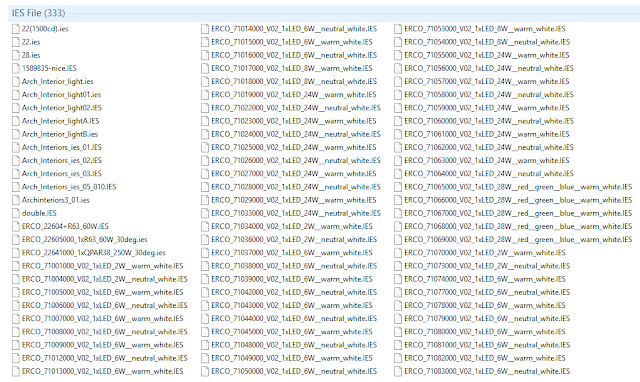Click file ERCO_22641000_1xQPAR38_250W_30deg.ies
Image resolution: width=640 pixels, height=382 pixels.
click(93, 253)
